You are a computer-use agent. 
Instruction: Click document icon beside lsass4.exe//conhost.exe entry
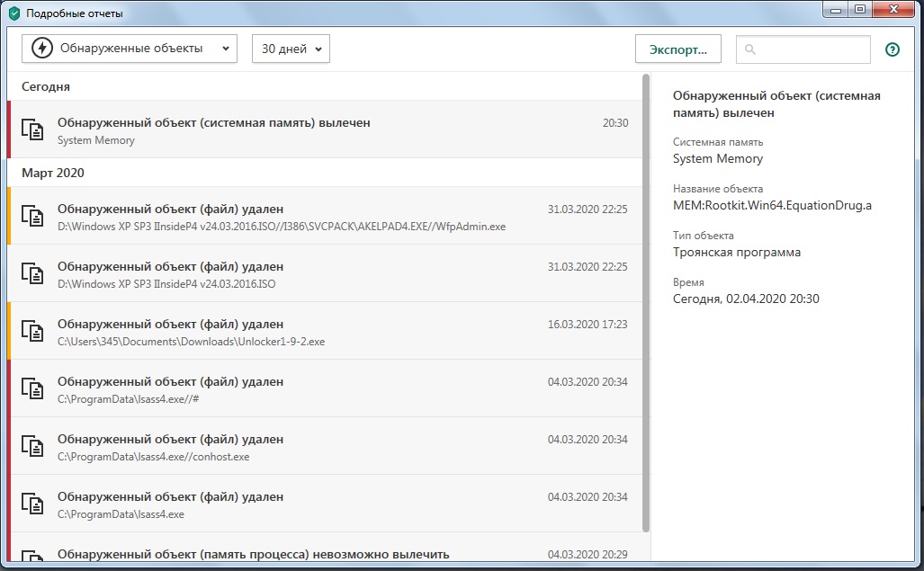coord(32,446)
